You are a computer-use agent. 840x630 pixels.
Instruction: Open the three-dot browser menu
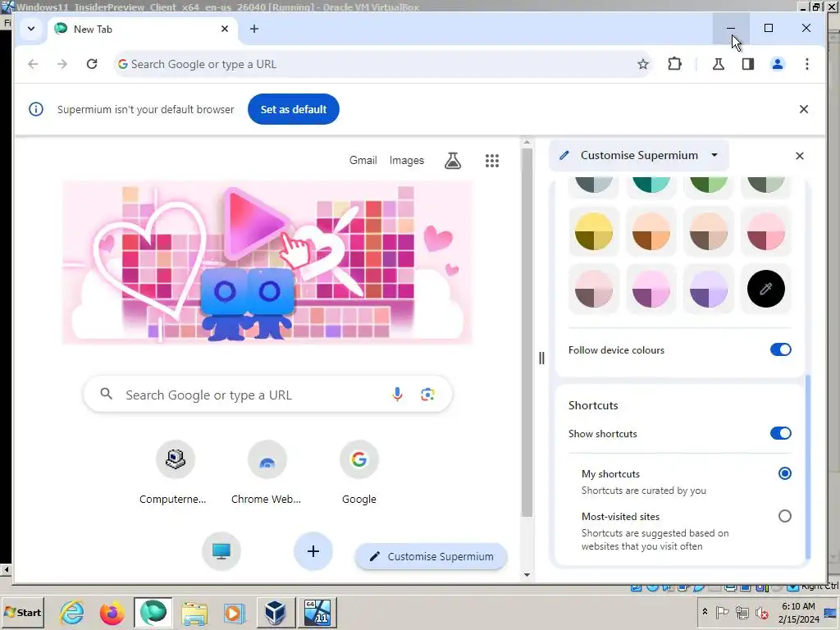[807, 64]
